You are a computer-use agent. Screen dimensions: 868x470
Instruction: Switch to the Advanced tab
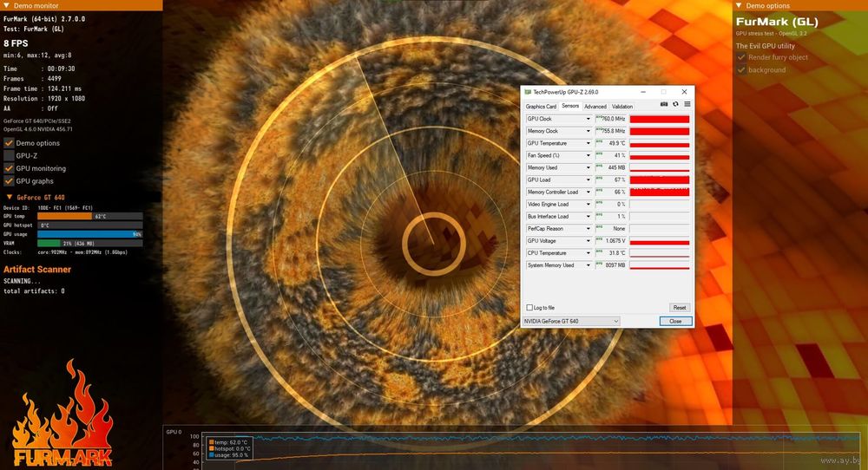595,107
